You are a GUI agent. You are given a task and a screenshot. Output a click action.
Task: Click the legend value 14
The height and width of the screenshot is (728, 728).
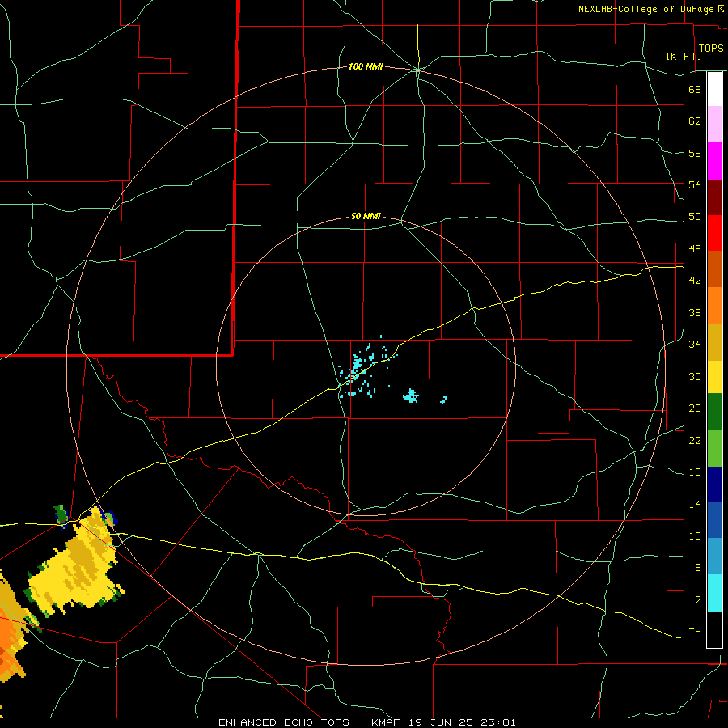(x=695, y=505)
